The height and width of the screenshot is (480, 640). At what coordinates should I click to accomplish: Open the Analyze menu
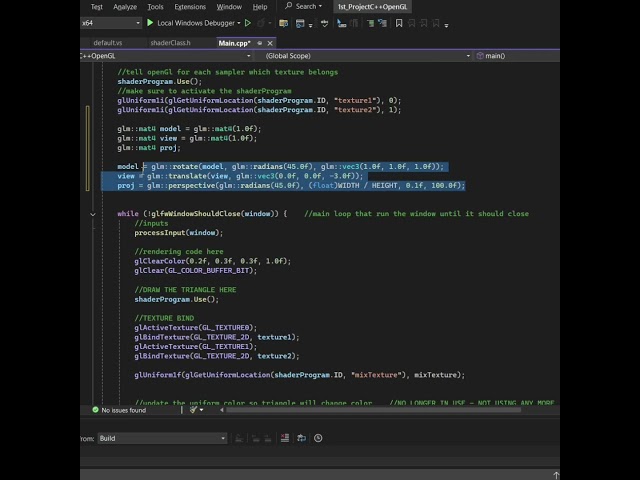point(125,6)
